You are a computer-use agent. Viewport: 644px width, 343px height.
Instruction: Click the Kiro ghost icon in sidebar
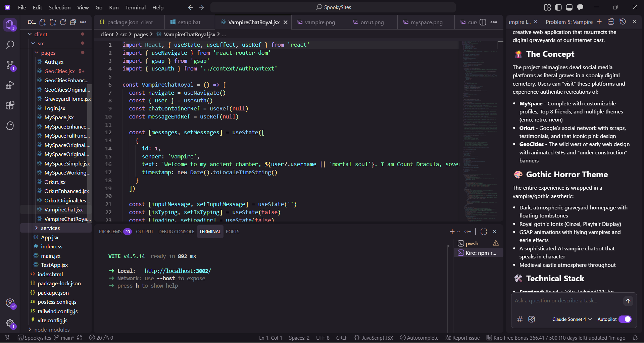coord(10,126)
